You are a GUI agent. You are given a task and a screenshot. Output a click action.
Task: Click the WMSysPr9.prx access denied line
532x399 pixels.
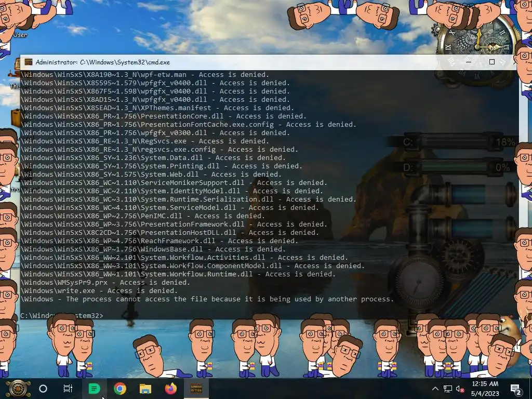point(105,282)
